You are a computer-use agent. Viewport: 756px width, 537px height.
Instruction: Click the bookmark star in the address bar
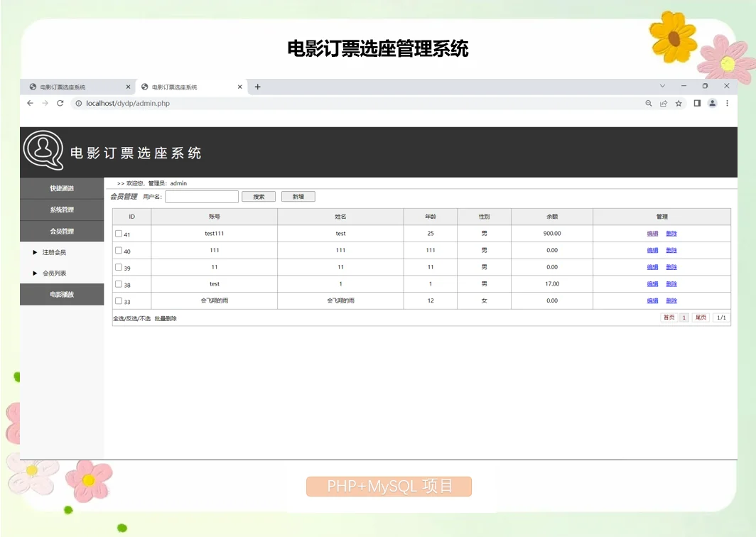[678, 103]
